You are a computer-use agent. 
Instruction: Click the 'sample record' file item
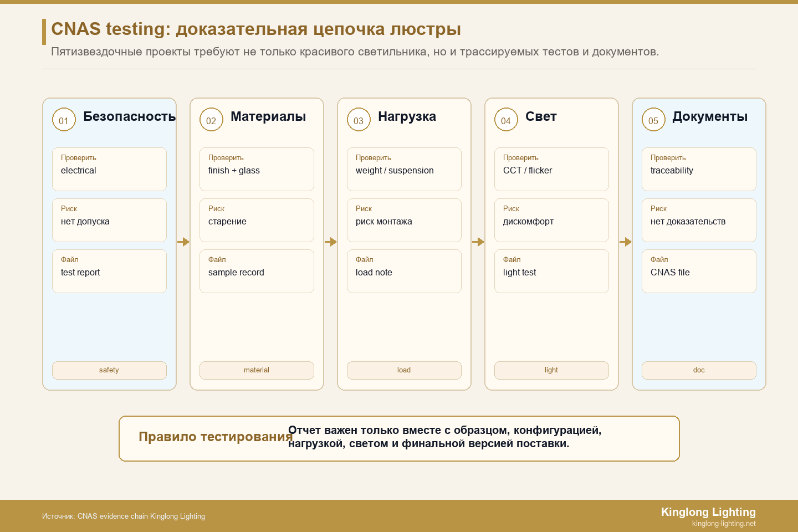[257, 271]
